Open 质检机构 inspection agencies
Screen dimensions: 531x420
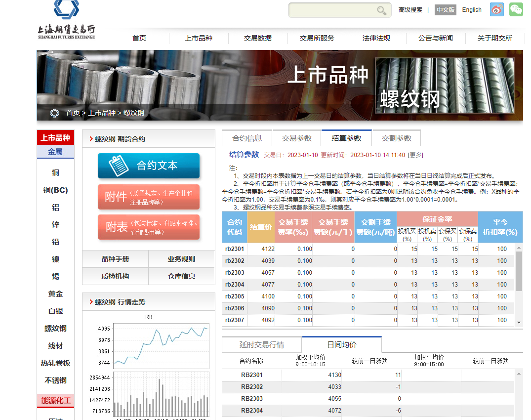[115, 276]
